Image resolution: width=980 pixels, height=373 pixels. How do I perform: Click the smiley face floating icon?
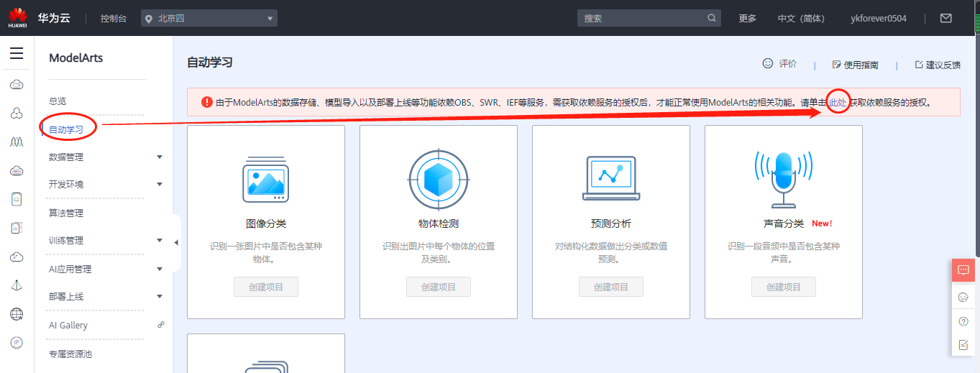pyautogui.click(x=963, y=297)
